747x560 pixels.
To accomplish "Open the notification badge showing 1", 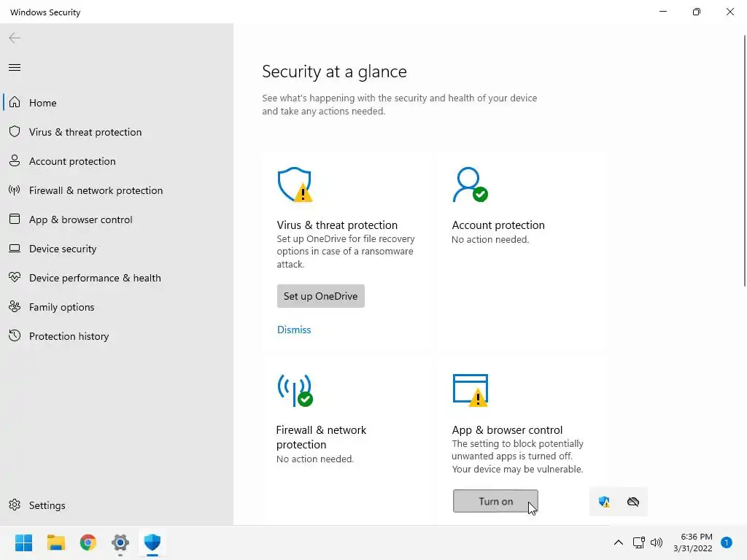I will tap(726, 542).
